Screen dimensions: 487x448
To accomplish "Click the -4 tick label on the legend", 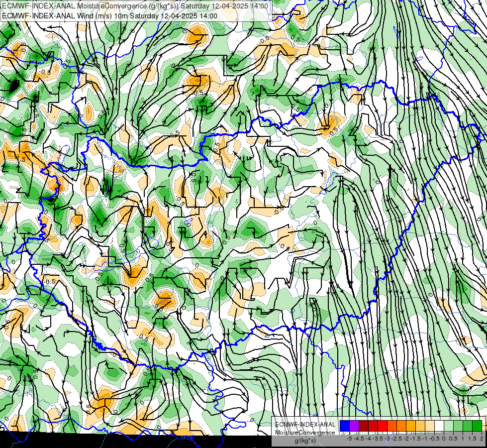I will tap(368, 439).
